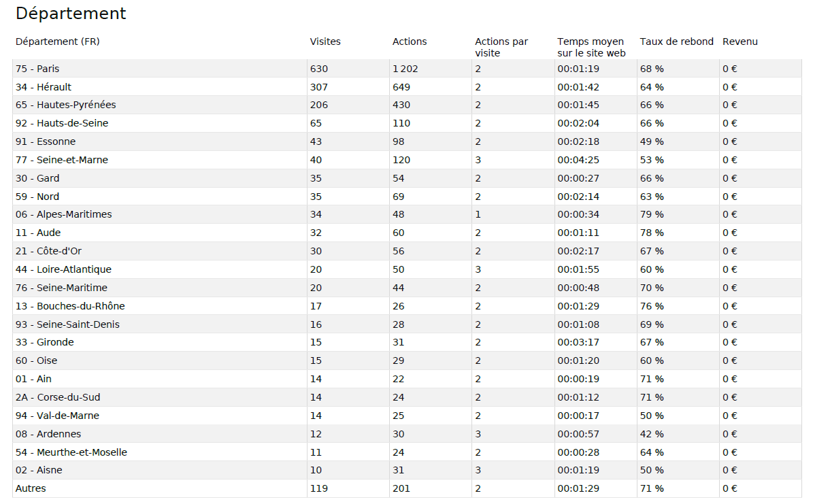Select the 77 - Seine-et-Marne row label

coord(62,160)
